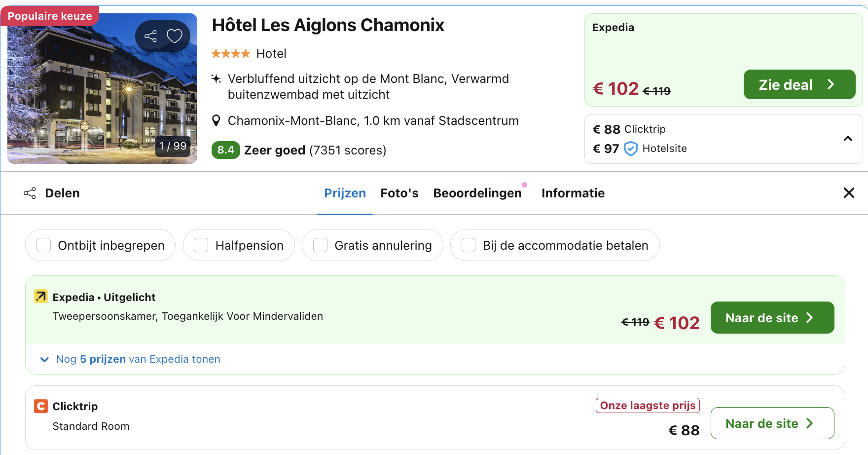Open the Beoordelingen tab
This screenshot has height=455, width=868.
coord(477,193)
